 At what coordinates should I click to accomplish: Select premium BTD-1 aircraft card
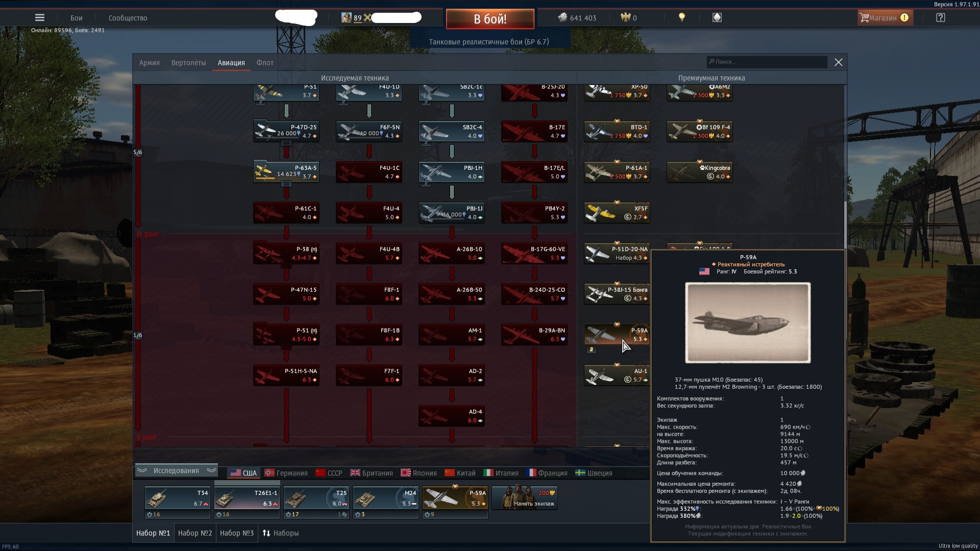617,131
